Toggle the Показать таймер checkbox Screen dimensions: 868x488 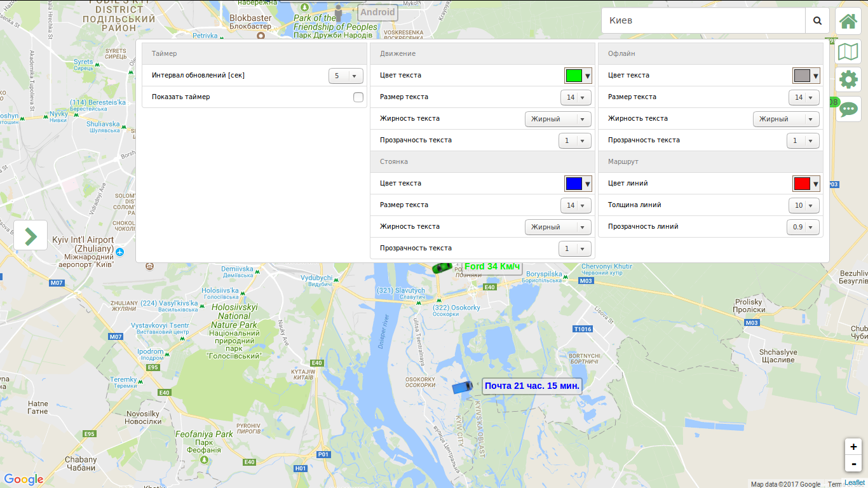pos(358,97)
